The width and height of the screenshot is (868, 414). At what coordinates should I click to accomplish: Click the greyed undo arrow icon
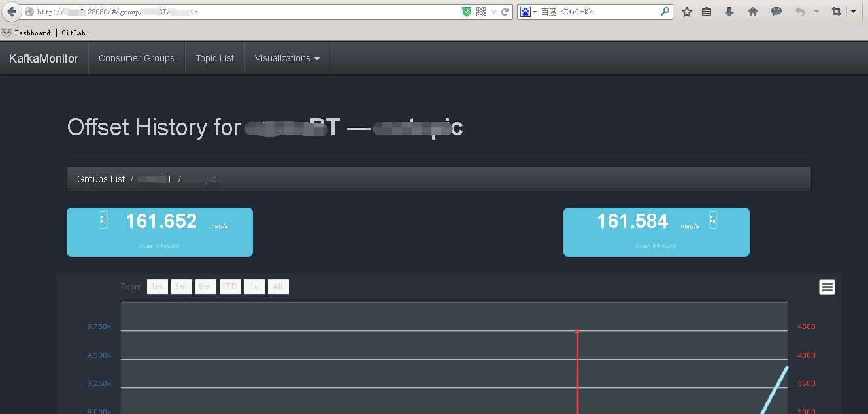[800, 12]
